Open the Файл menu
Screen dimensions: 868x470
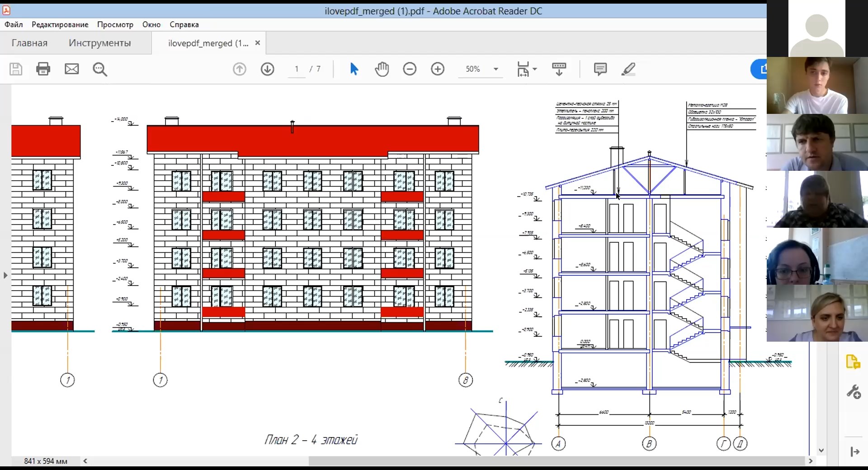[x=14, y=24]
